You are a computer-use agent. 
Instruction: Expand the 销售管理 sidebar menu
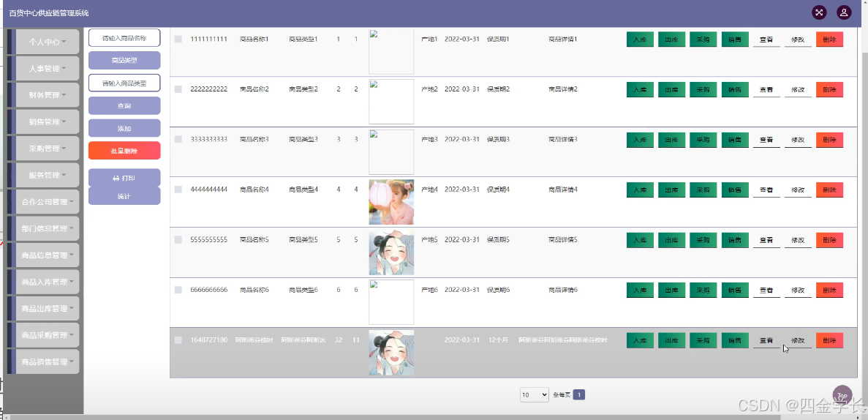[48, 122]
